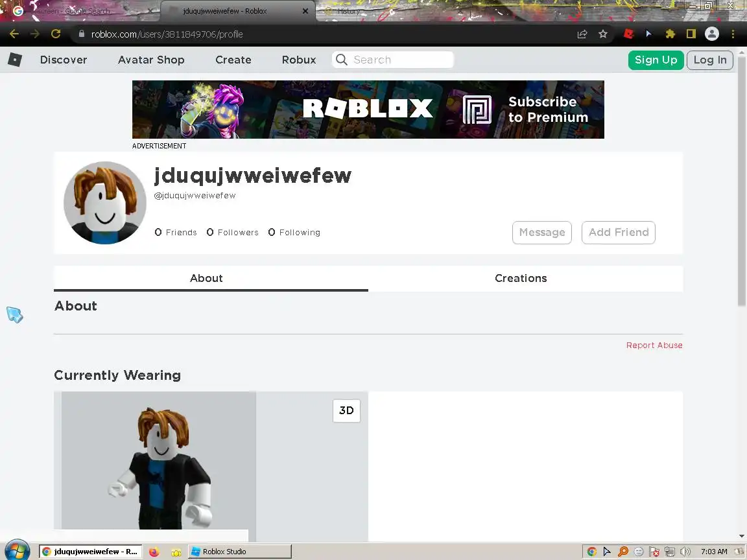
Task: Click the 7:03 AM taskbar clock
Action: point(714,552)
